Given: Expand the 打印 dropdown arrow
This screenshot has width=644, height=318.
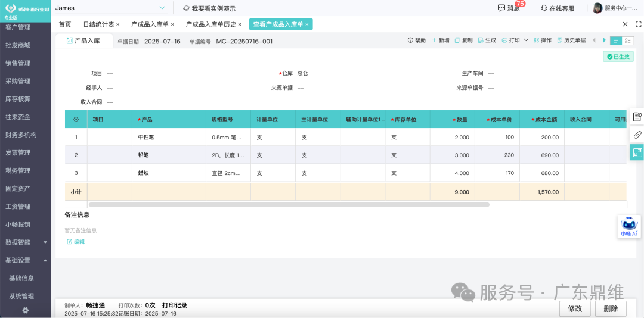Looking at the screenshot, I should (526, 40).
